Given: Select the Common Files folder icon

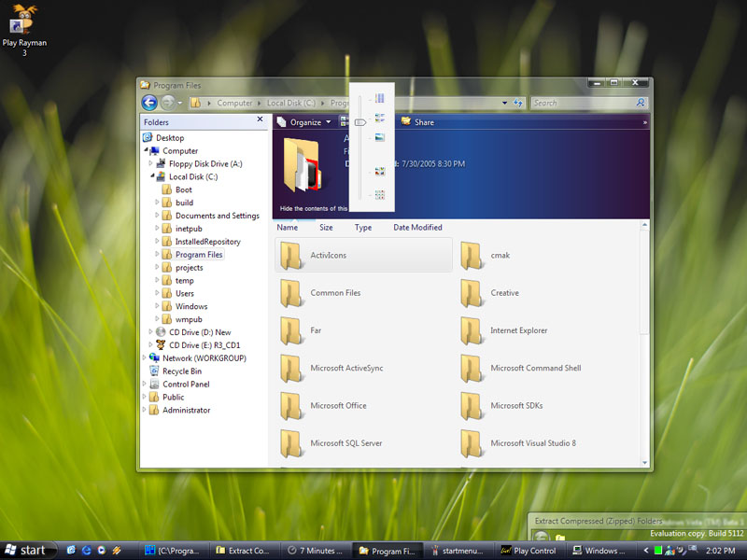Looking at the screenshot, I should point(291,293).
